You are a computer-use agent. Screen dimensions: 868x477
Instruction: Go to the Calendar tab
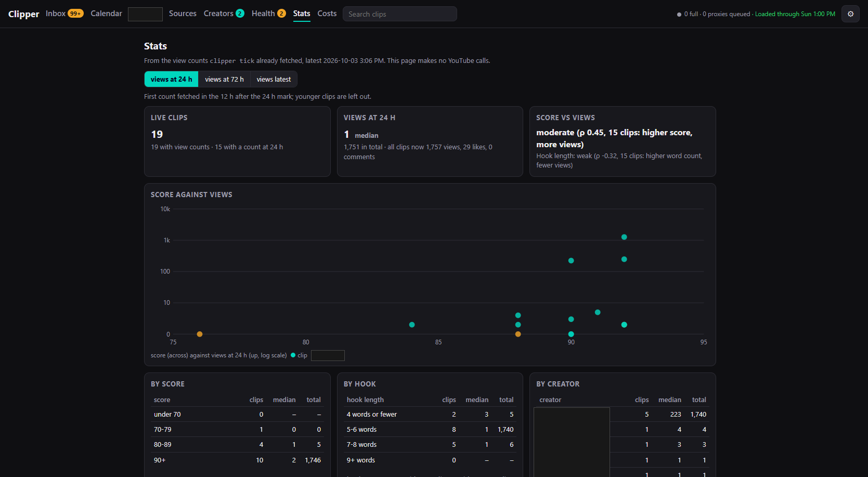[106, 14]
